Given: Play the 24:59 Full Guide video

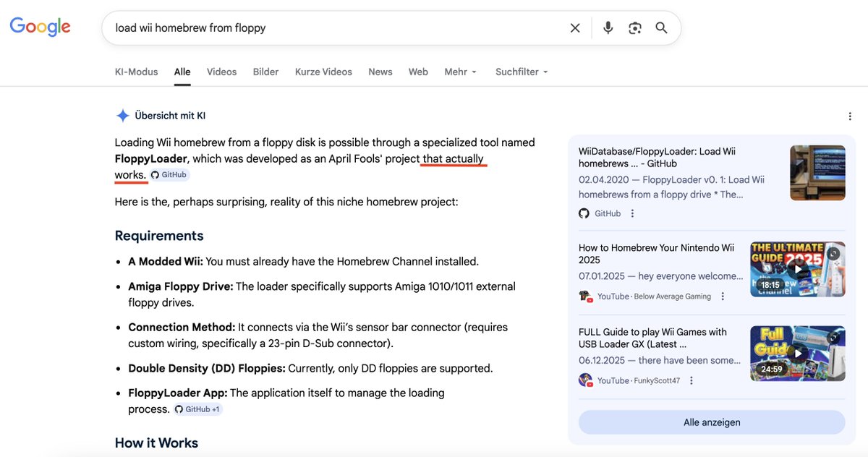Looking at the screenshot, I should 797,353.
